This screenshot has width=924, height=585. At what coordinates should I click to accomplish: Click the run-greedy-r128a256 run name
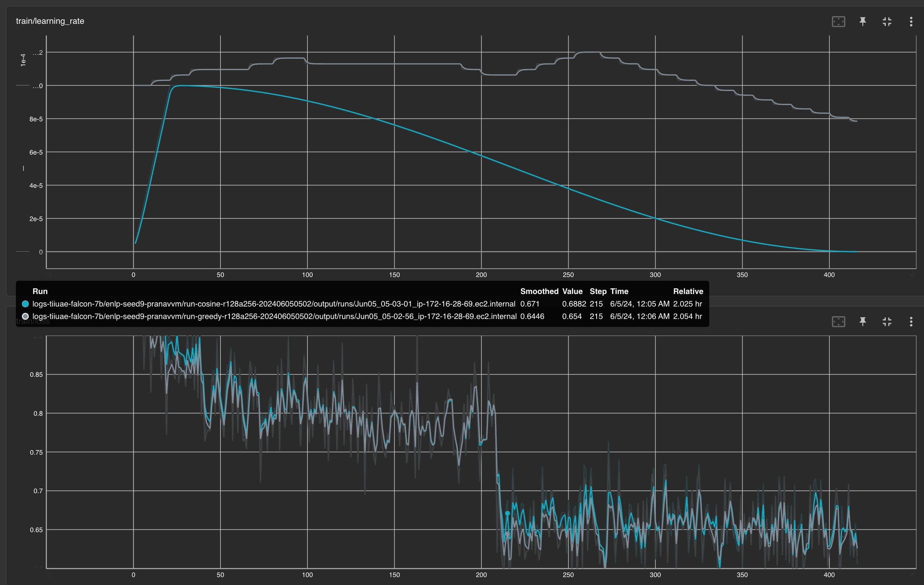[274, 316]
